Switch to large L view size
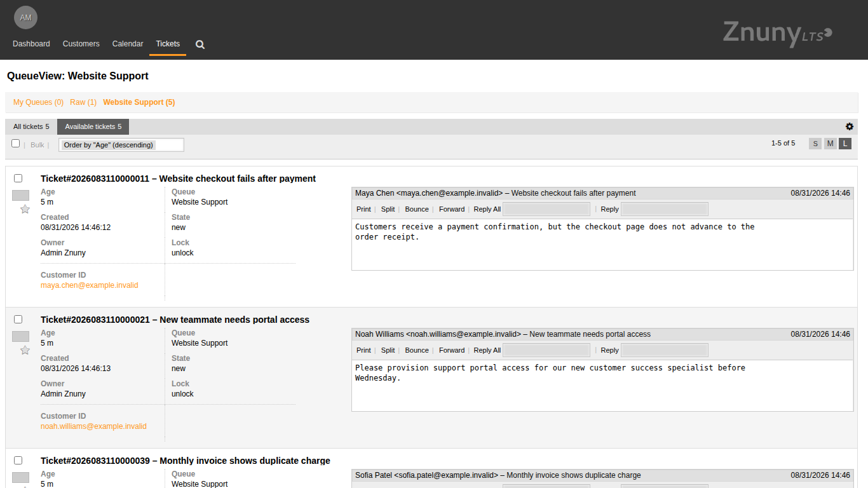The image size is (868, 488). (x=845, y=144)
